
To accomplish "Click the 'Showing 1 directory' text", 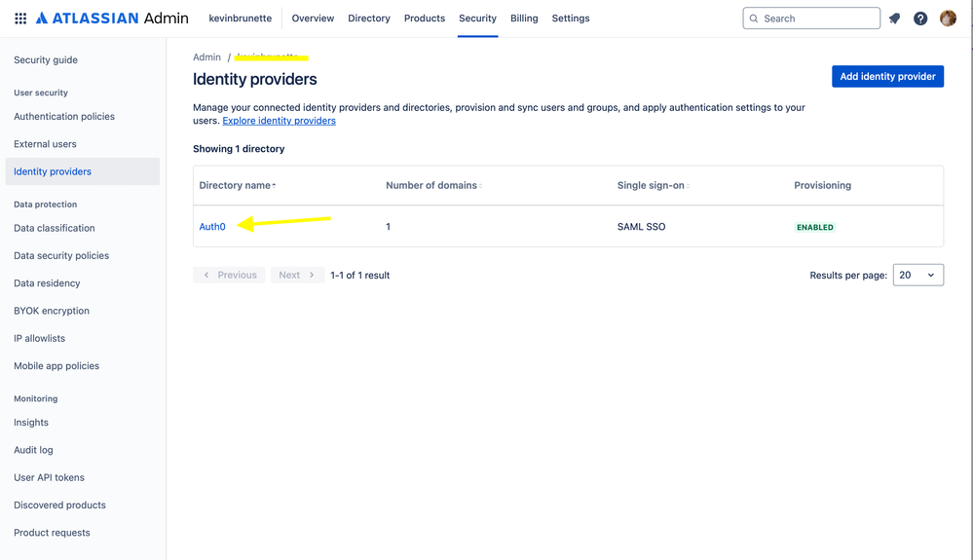I will [239, 149].
